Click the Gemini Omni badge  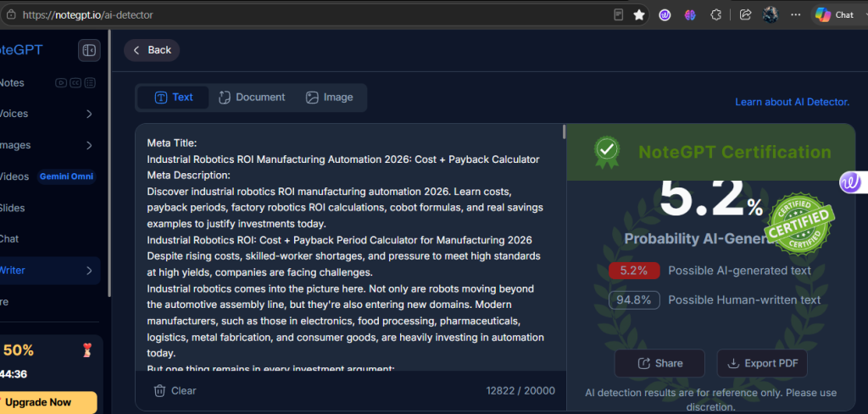click(66, 176)
